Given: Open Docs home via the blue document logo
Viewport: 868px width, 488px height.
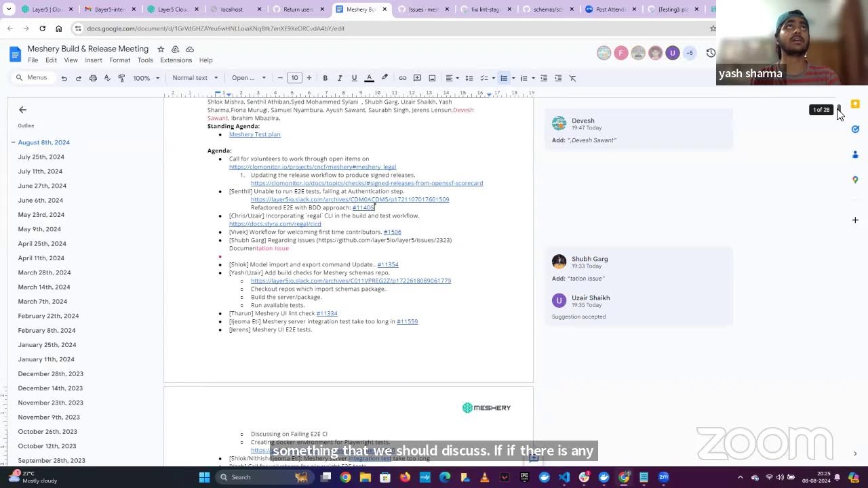Looking at the screenshot, I should [15, 54].
